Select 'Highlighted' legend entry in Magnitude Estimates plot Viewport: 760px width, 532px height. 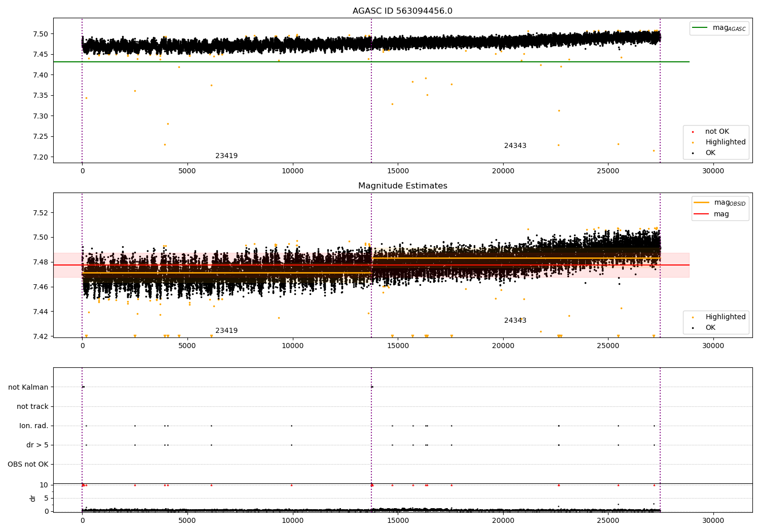(726, 317)
